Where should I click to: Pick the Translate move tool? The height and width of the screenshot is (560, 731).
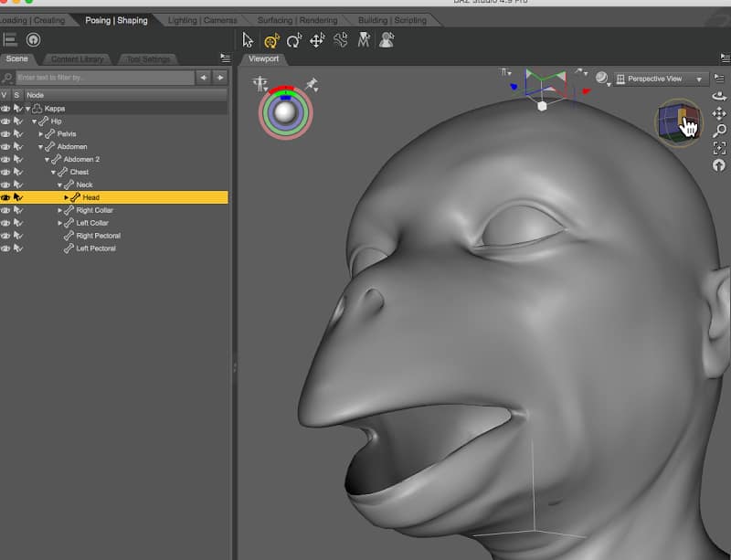(x=317, y=40)
